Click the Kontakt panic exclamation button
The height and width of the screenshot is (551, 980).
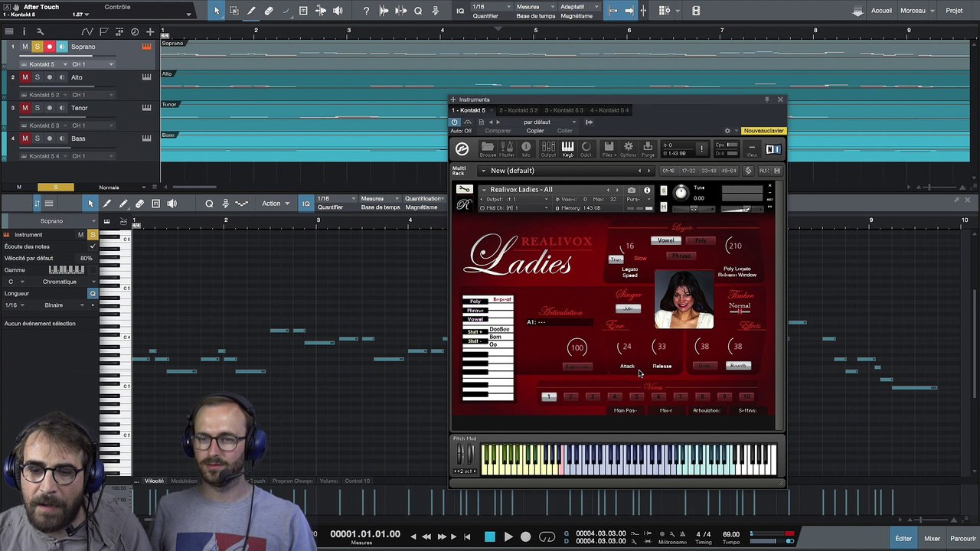click(x=701, y=148)
